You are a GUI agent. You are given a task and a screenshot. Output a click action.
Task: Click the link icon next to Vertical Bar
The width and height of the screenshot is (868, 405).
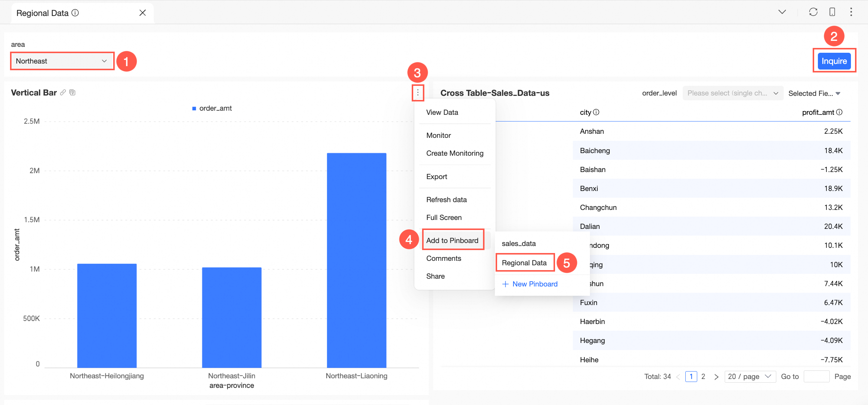[x=63, y=93]
